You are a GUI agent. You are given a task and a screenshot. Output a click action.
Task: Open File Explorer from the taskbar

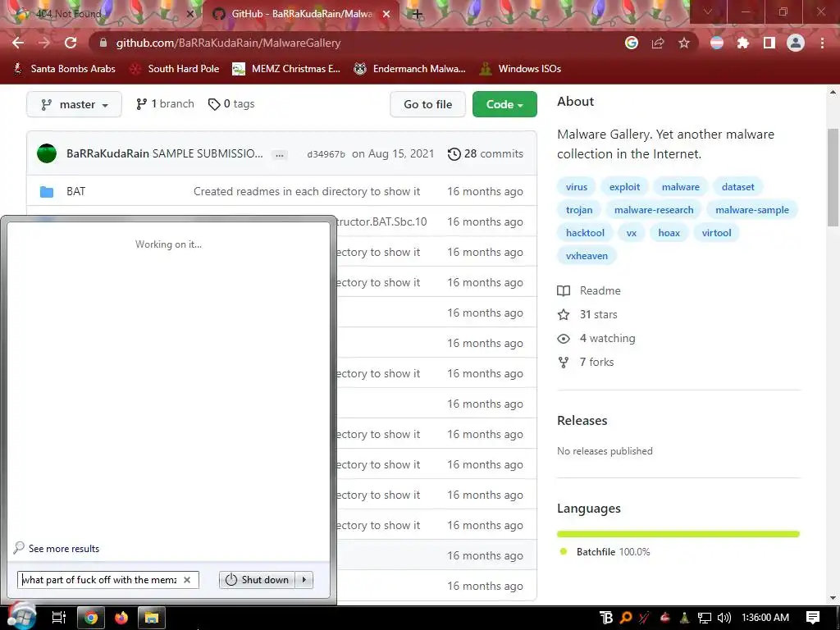(x=152, y=619)
